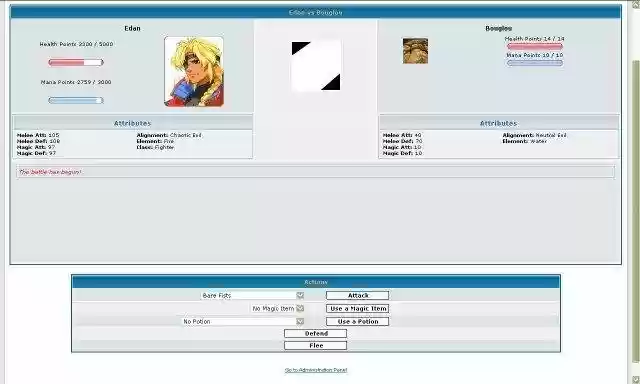
Task: Click the page vertical scrollbar
Action: [636, 210]
